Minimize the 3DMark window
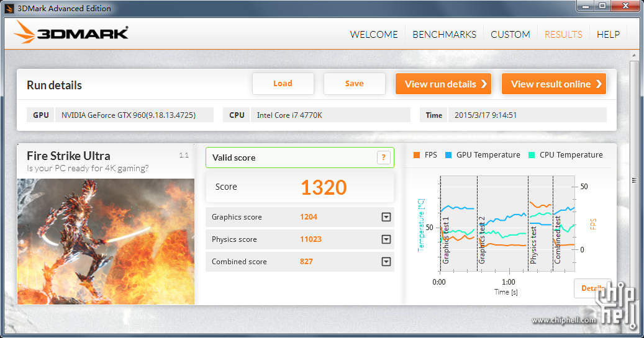This screenshot has width=644, height=338. 586,6
